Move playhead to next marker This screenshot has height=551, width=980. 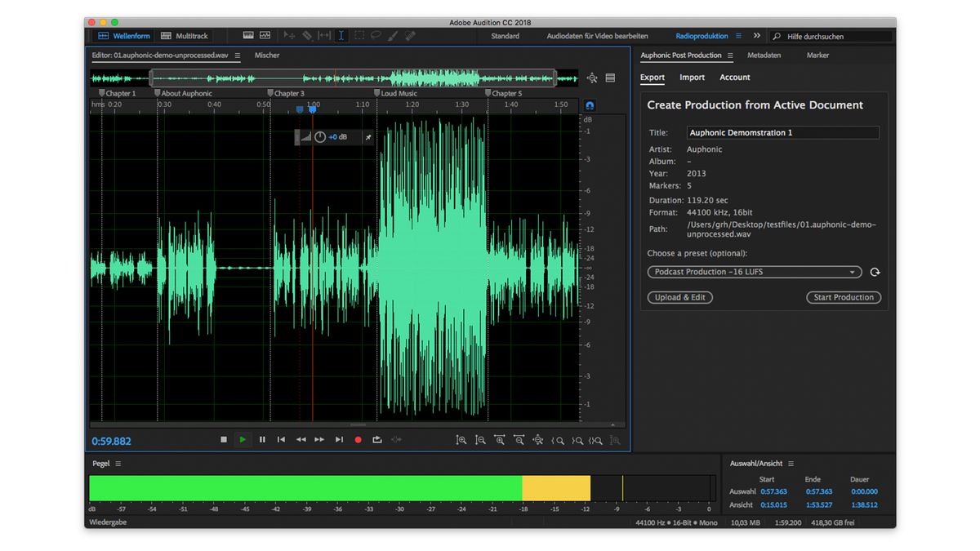click(x=339, y=440)
